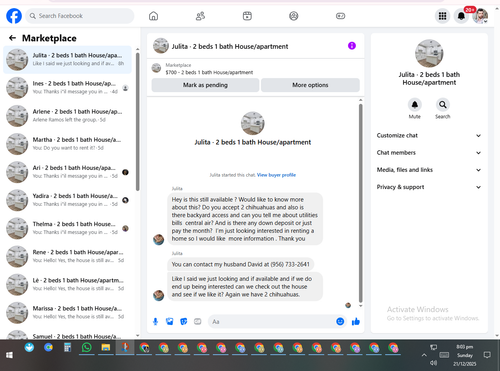The image size is (500, 371).
Task: Mute the chat using the bell icon
Action: [x=415, y=105]
